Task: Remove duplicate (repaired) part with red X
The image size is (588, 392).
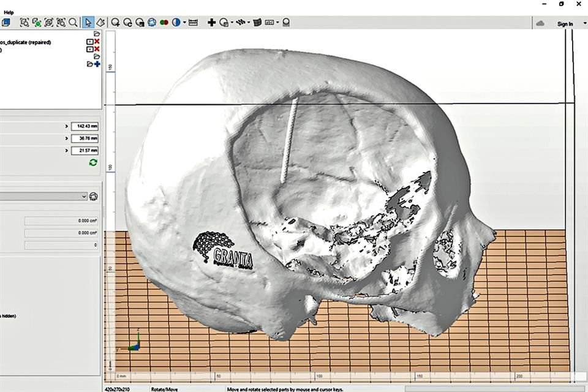Action: (97, 42)
